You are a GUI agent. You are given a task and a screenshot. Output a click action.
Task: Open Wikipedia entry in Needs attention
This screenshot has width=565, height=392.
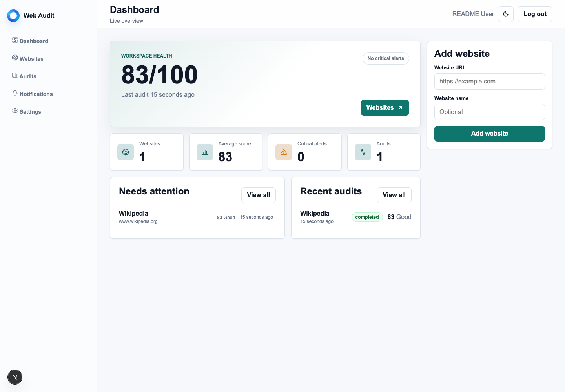click(x=133, y=213)
